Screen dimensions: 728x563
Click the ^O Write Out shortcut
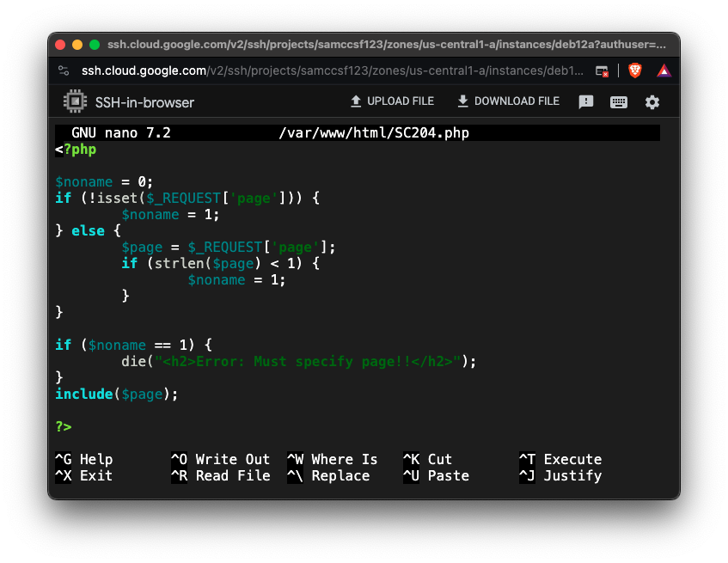tap(220, 459)
